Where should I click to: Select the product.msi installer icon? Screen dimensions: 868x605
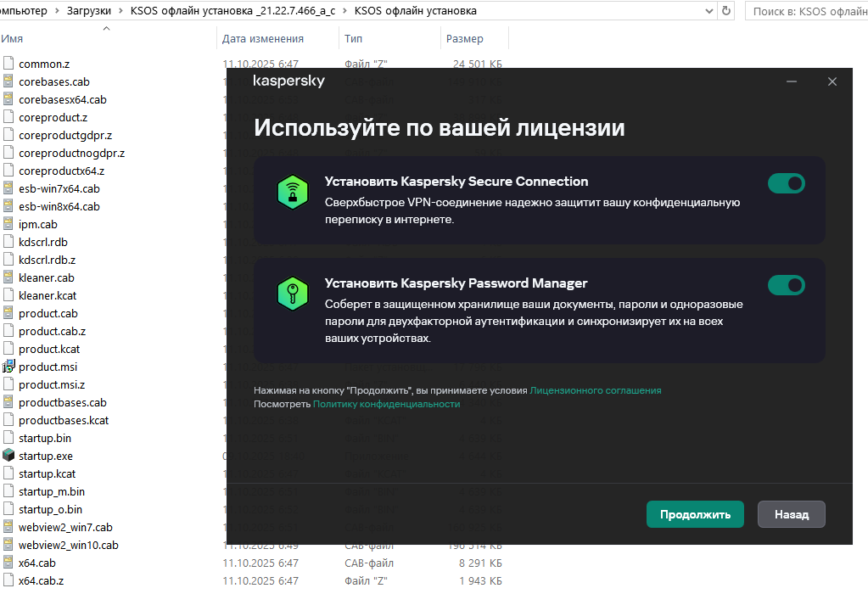pyautogui.click(x=8, y=367)
